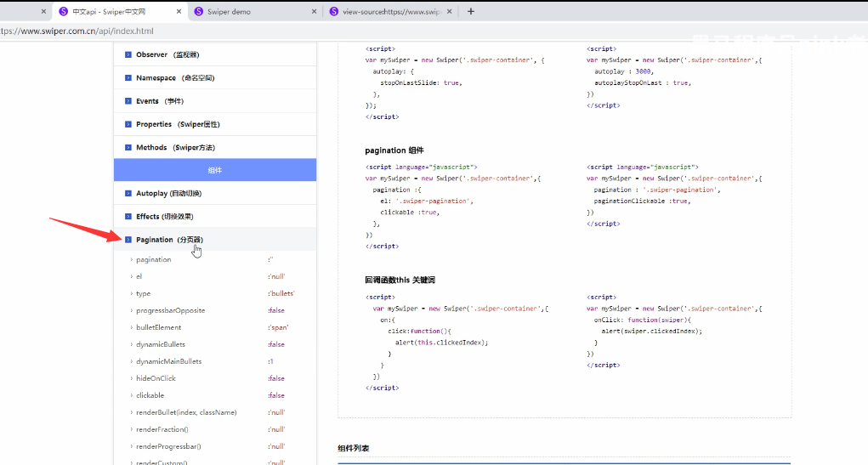
Task: Click the 组件列表 heading
Action: point(353,448)
